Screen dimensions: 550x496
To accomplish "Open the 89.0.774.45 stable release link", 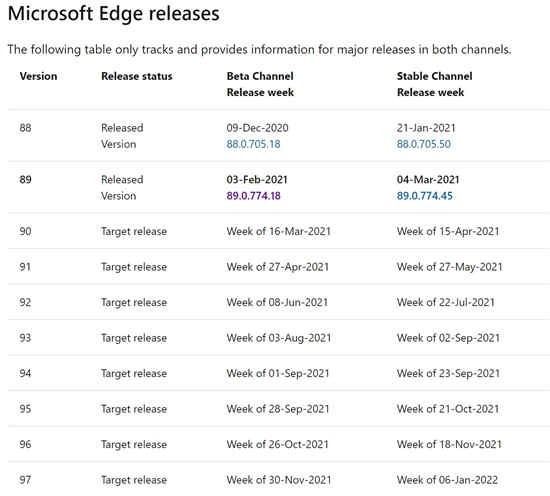I will pyautogui.click(x=424, y=196).
